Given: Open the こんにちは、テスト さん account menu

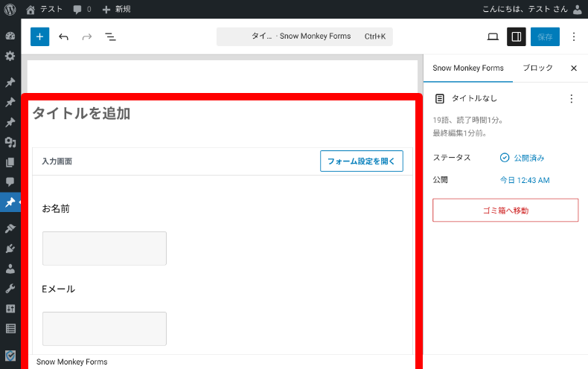Looking at the screenshot, I should click(x=525, y=9).
